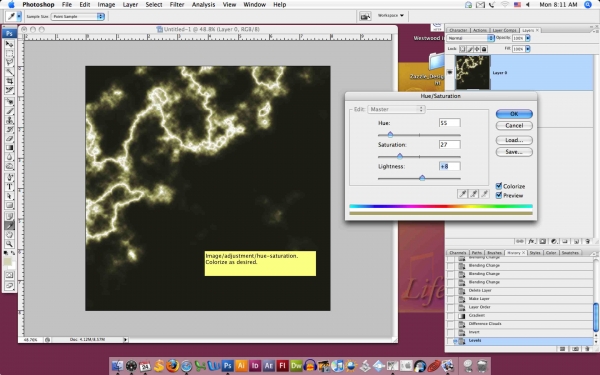Set history brush source for Gradient state
The width and height of the screenshot is (600, 375).
[x=451, y=316]
